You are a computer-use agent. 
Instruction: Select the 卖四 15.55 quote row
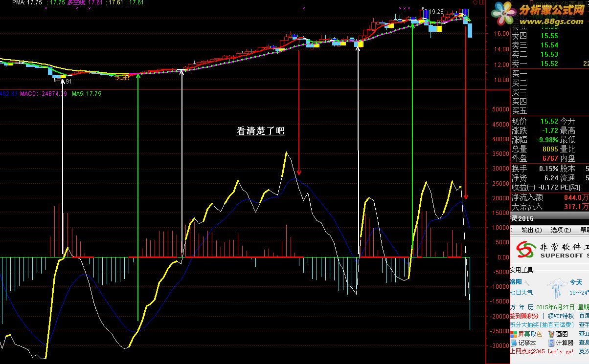click(x=550, y=36)
